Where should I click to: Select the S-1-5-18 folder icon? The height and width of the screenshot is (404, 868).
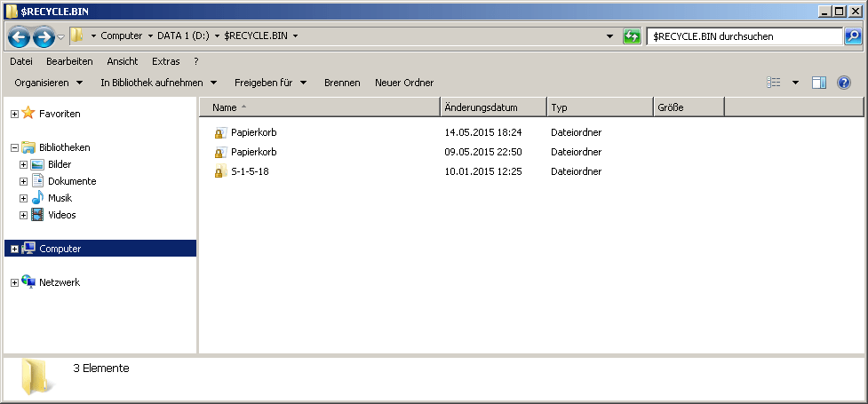pyautogui.click(x=219, y=171)
